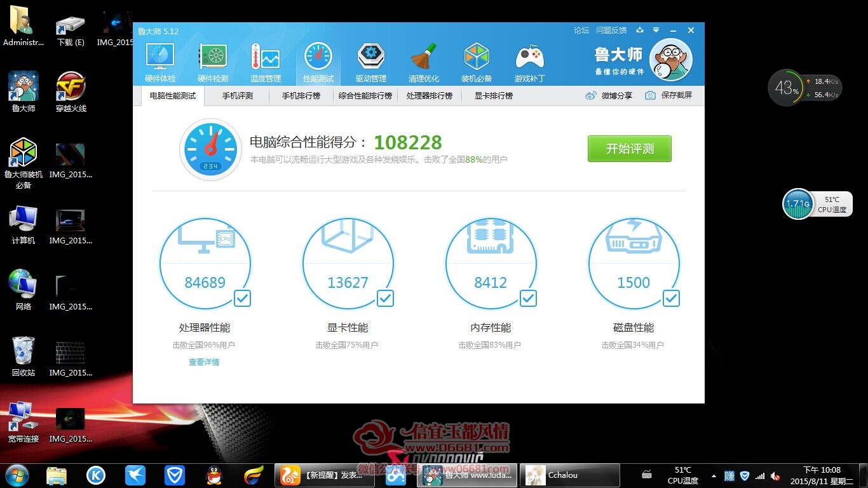Open the 游戏补丁 gamepad module
Viewport: 868px width, 488px height.
(x=529, y=63)
